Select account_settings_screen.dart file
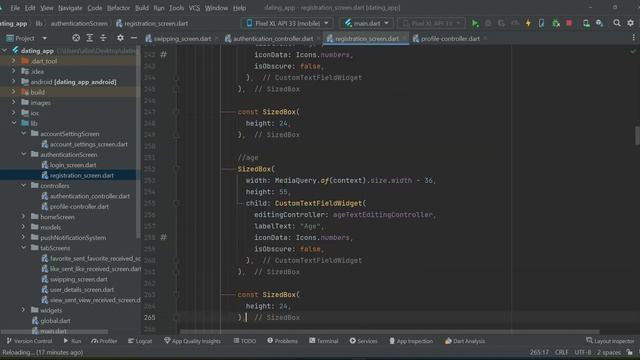 coord(89,144)
